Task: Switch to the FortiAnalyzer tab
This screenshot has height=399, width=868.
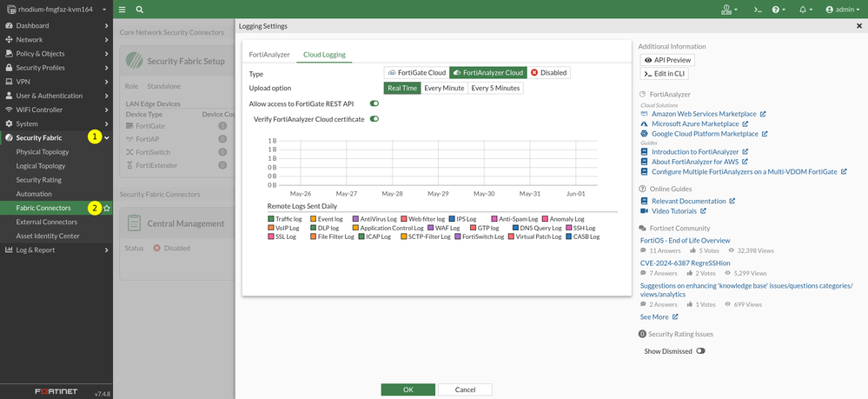Action: pyautogui.click(x=269, y=55)
